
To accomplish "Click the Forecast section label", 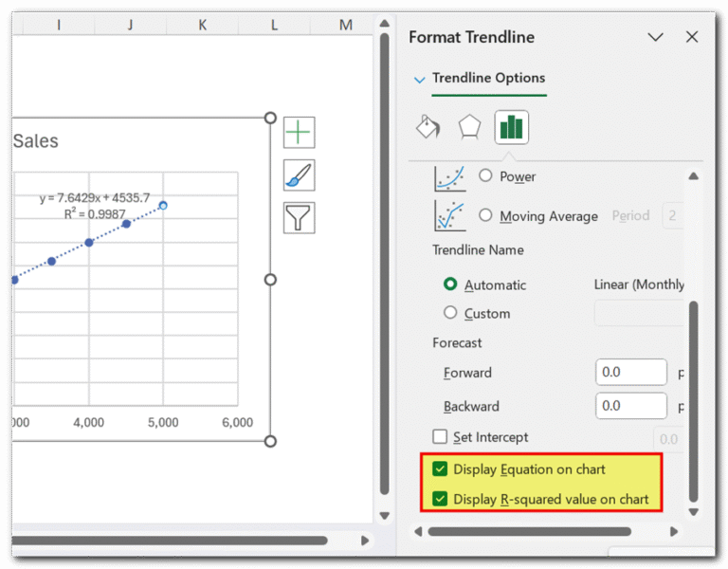I will coord(457,342).
